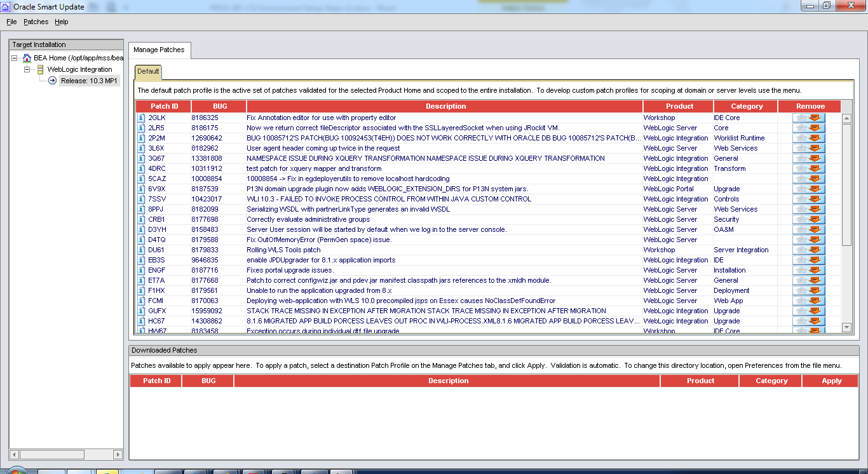Switch to the Default profile tab
Image resolution: width=868 pixels, height=474 pixels.
tap(147, 72)
